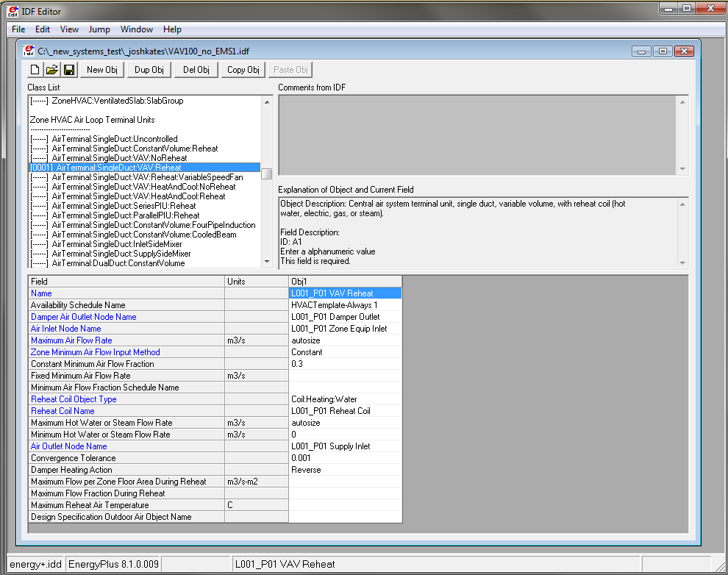Open the Help menu
The width and height of the screenshot is (728, 575).
[172, 29]
